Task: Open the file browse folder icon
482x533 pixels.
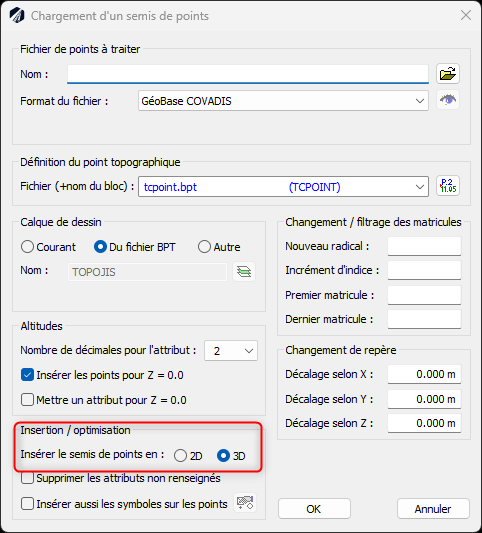Action: [448, 73]
